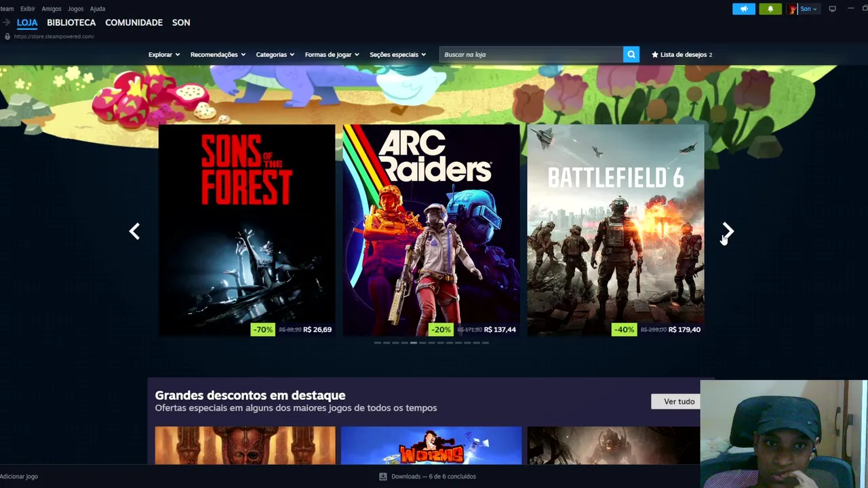Screen dimensions: 868x488
Task: Switch to the BIBLIOTECA tab
Action: pos(71,22)
